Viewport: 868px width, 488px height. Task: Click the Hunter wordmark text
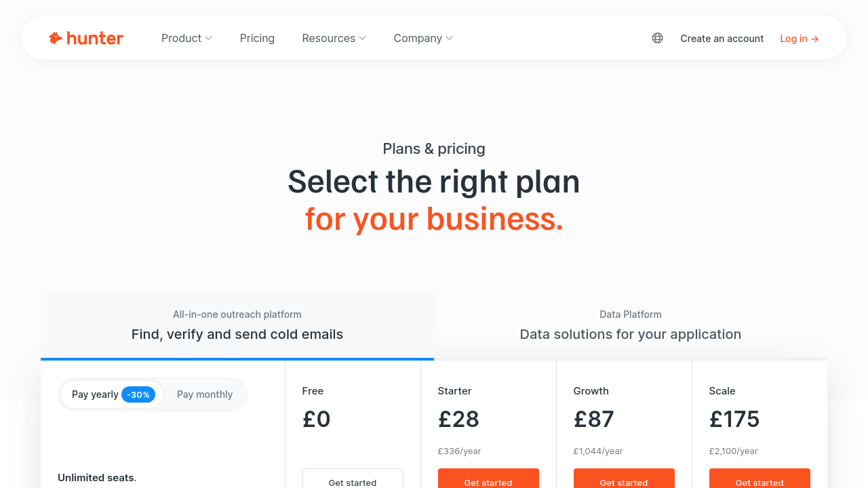coord(95,38)
